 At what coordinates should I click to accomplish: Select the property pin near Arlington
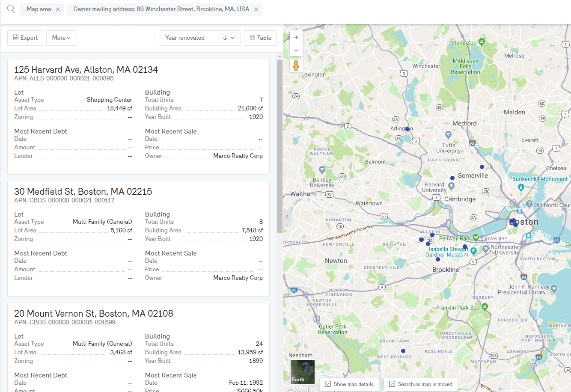[407, 129]
